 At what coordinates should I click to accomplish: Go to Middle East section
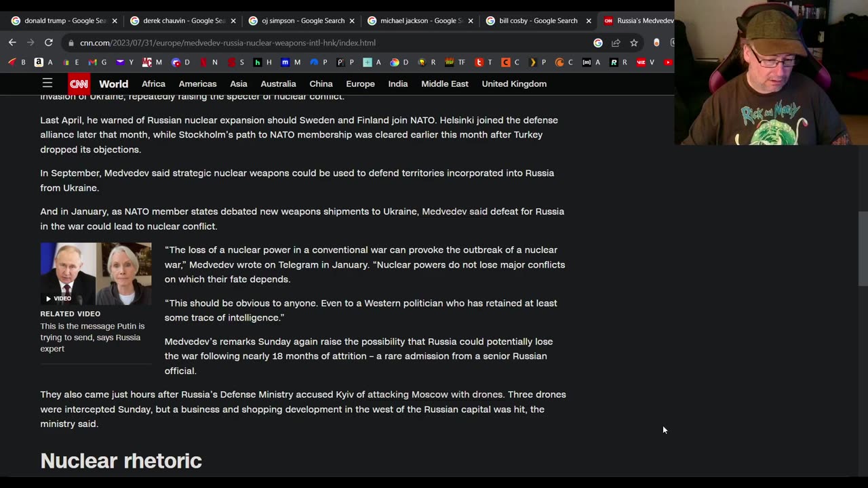click(445, 84)
